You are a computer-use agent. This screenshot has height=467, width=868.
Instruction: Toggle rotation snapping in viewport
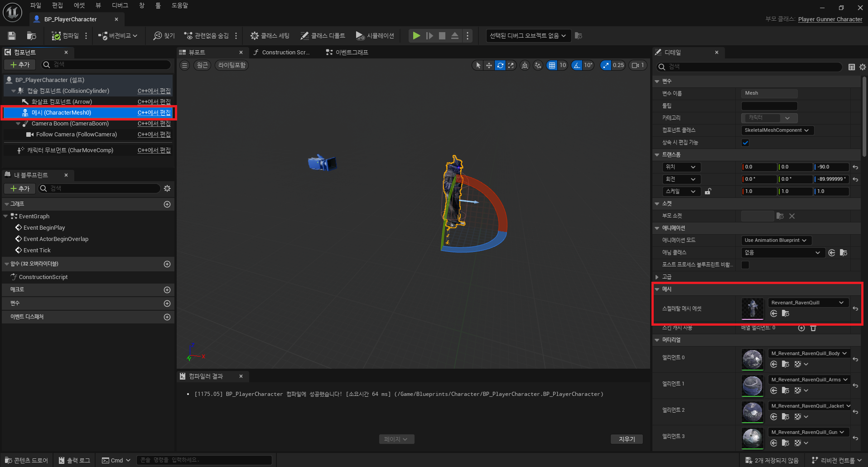point(577,65)
